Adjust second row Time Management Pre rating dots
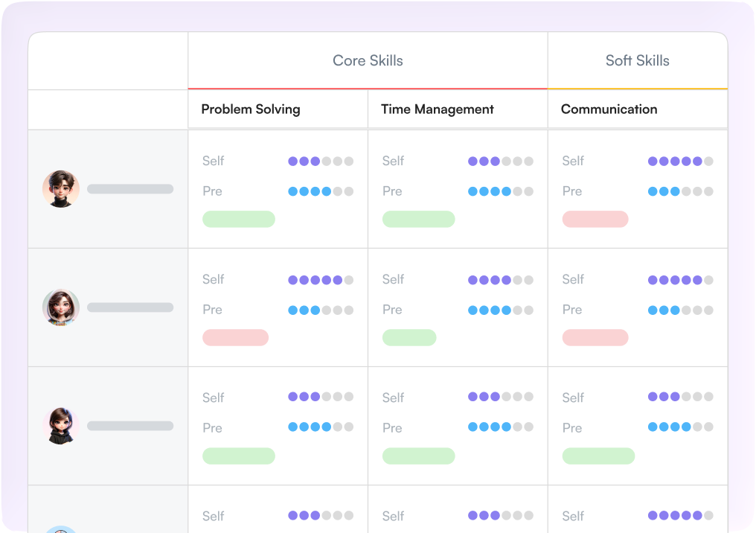756x533 pixels. (501, 310)
